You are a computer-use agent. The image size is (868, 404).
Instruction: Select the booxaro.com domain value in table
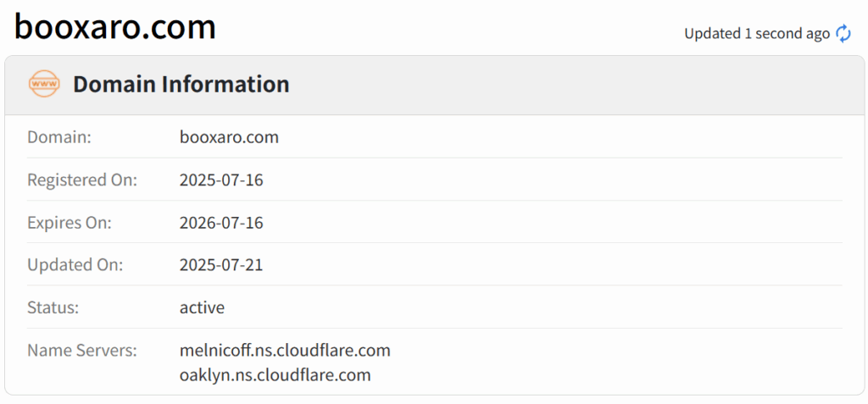[229, 137]
